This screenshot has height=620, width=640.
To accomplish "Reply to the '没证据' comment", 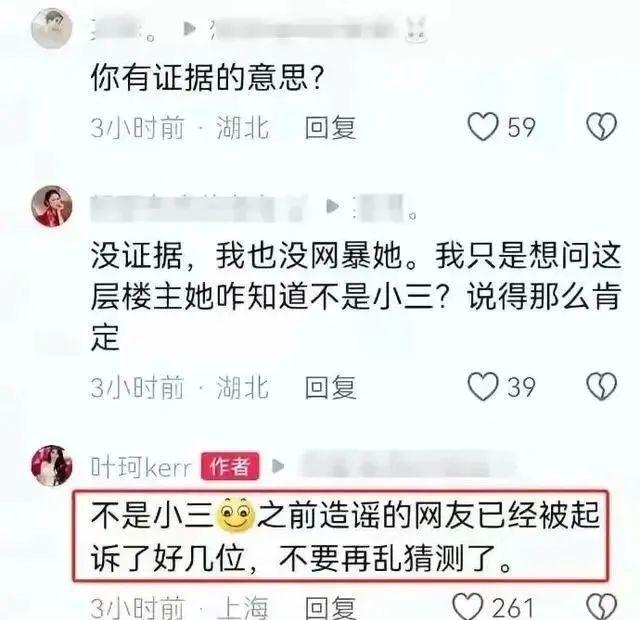I will pyautogui.click(x=331, y=387).
